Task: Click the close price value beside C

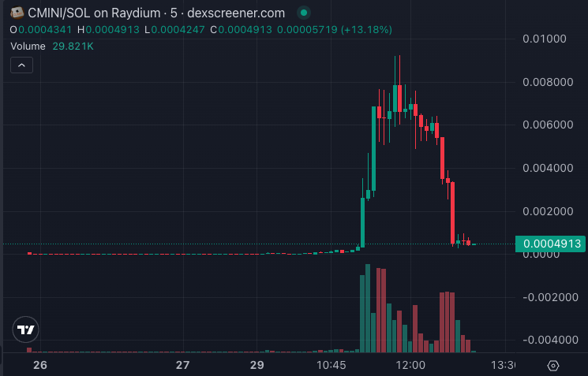Action: coord(245,30)
